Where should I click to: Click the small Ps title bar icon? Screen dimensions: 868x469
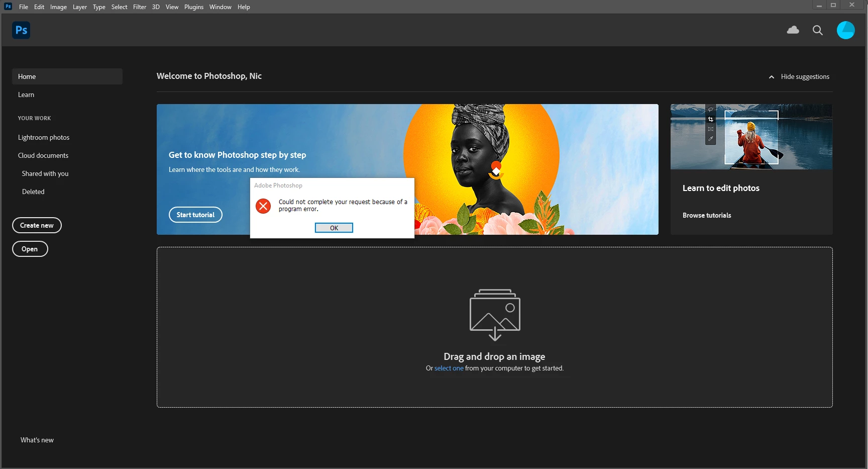tap(8, 7)
